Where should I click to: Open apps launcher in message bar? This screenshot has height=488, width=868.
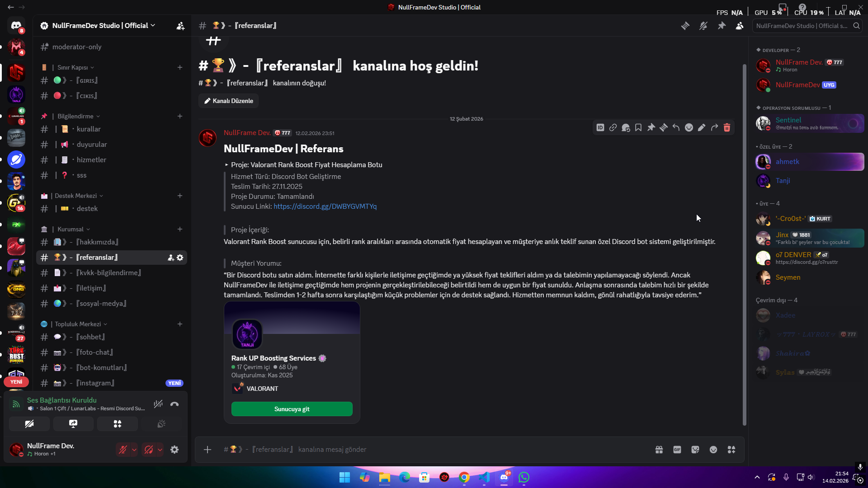click(x=731, y=450)
